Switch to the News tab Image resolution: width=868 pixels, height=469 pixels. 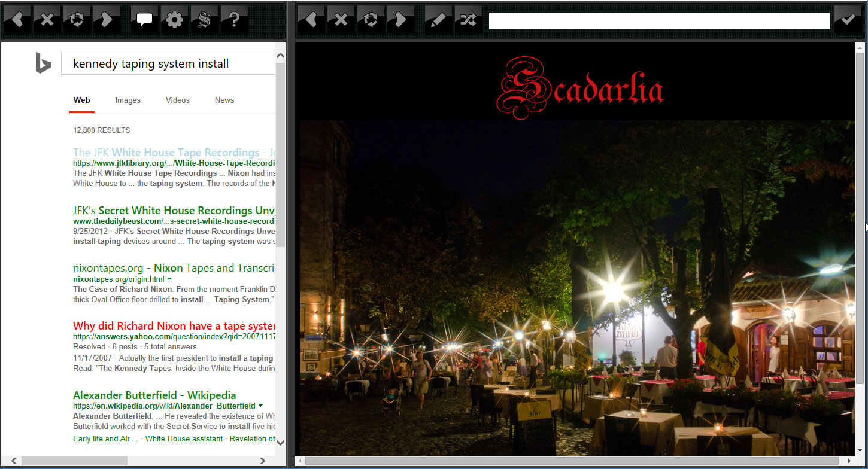(x=224, y=100)
